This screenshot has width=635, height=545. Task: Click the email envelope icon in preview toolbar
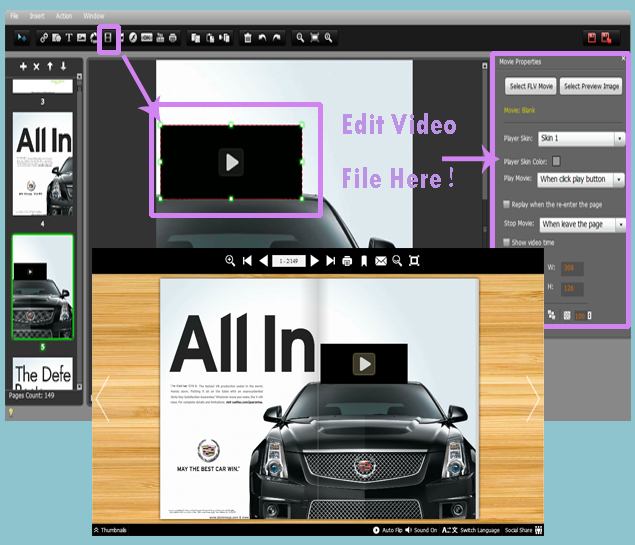[x=381, y=261]
